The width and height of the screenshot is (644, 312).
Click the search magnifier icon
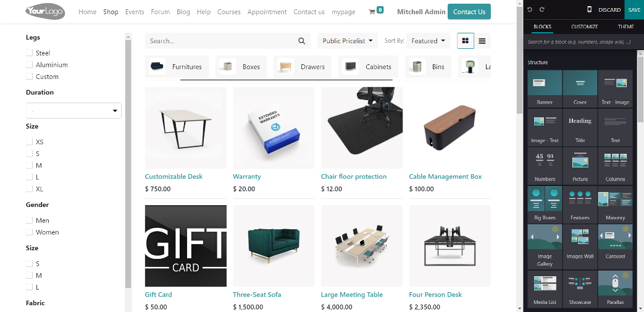302,41
